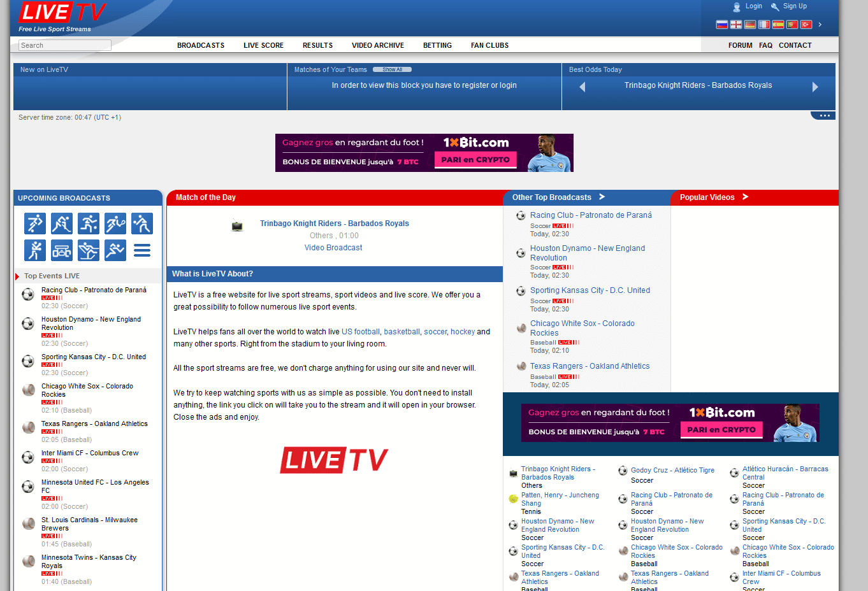Click the basketball text link

(x=401, y=332)
